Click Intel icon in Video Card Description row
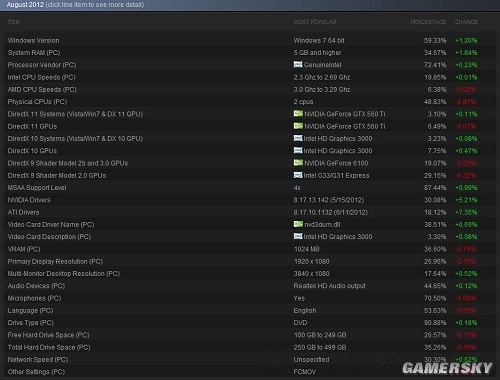This screenshot has width=500, height=380. click(x=298, y=236)
